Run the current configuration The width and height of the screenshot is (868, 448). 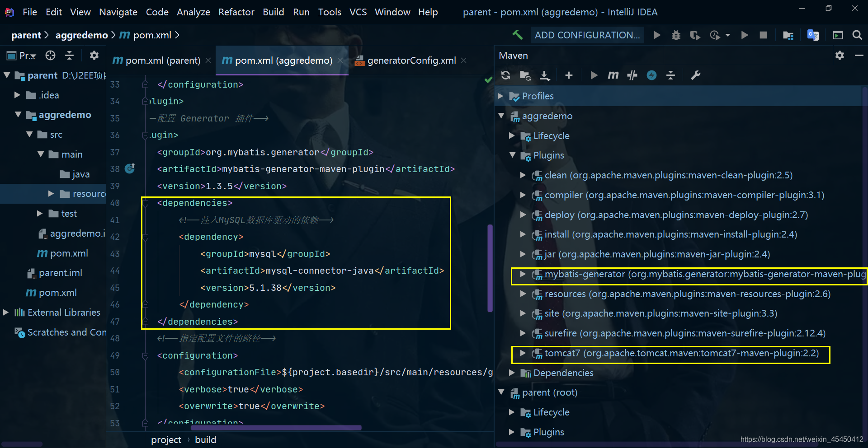(x=657, y=35)
